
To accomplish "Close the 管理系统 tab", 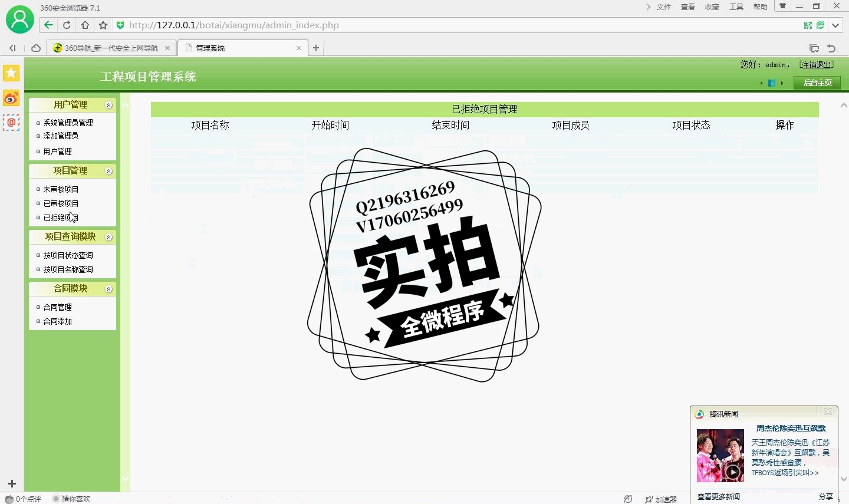I will [x=299, y=48].
